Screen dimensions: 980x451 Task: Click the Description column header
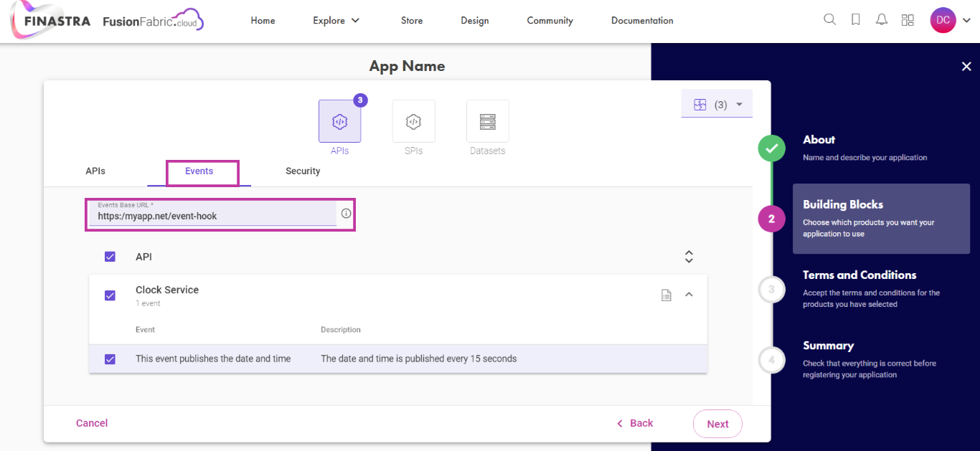[x=341, y=330]
